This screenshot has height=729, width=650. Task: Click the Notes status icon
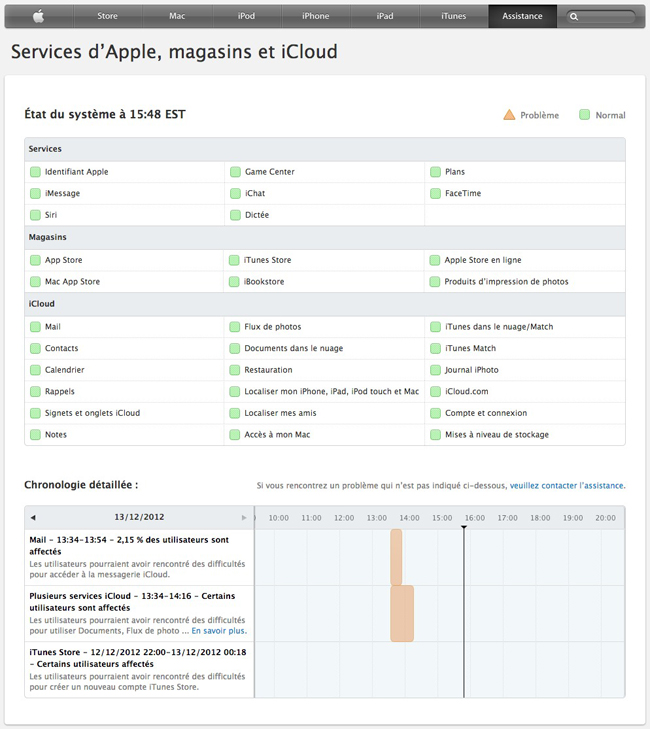pyautogui.click(x=35, y=435)
